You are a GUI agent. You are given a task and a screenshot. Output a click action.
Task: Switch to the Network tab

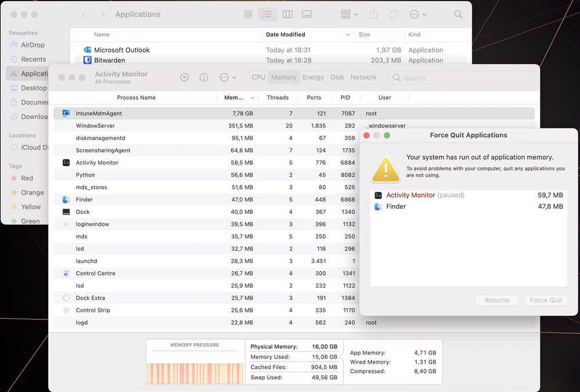[363, 77]
